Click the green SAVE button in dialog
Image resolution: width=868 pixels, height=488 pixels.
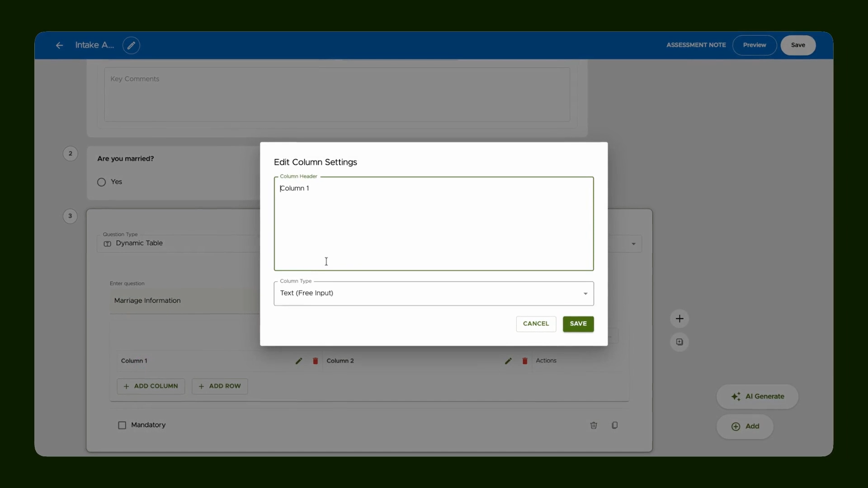pos(578,324)
